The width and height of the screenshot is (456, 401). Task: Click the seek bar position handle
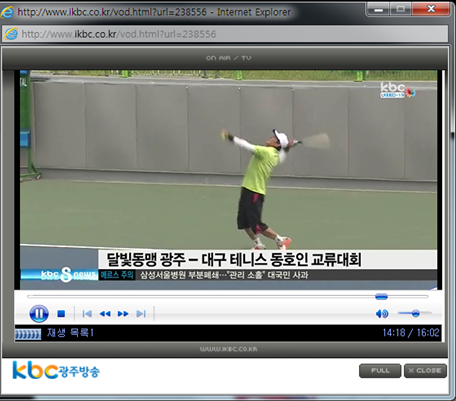tap(381, 296)
